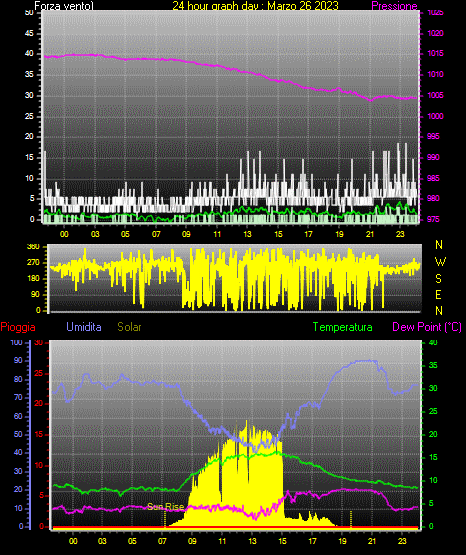Click the Dew Point (°C) legend label
The height and width of the screenshot is (555, 466).
(427, 327)
